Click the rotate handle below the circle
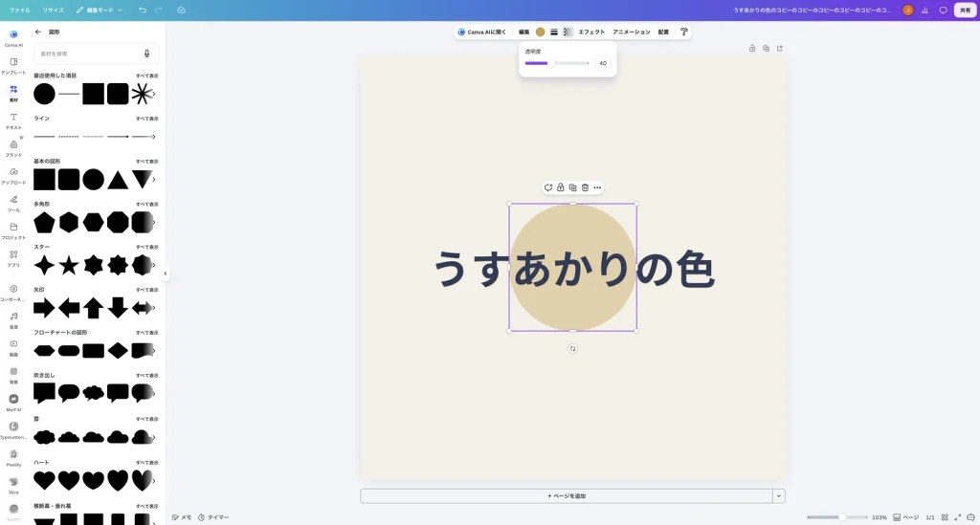Screen dimensions: 980x525 pos(572,349)
